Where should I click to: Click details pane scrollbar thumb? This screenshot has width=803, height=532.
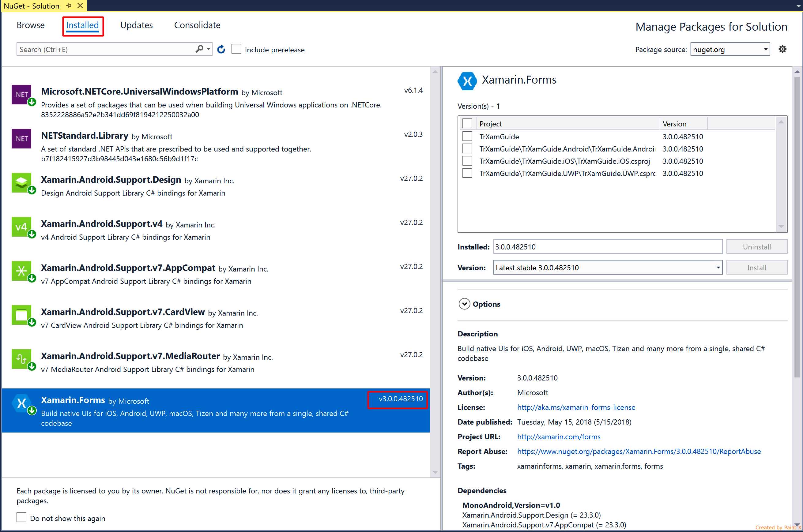click(797, 227)
